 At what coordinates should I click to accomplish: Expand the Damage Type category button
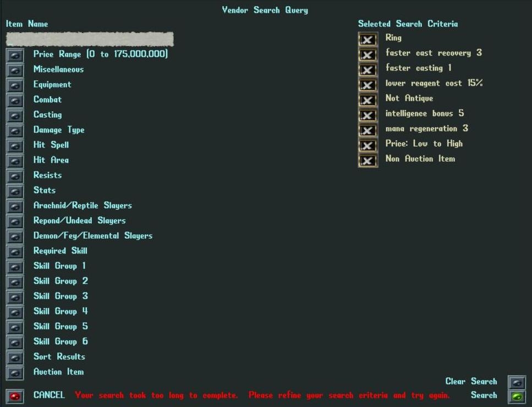click(x=15, y=131)
